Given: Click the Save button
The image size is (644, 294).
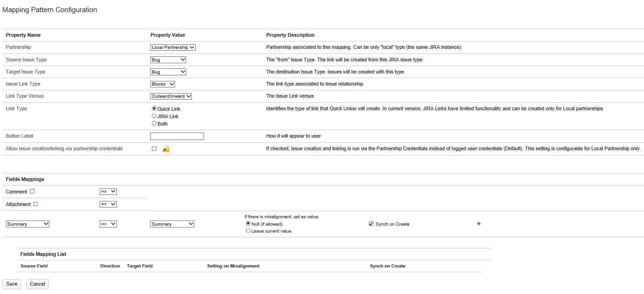Looking at the screenshot, I should [12, 284].
